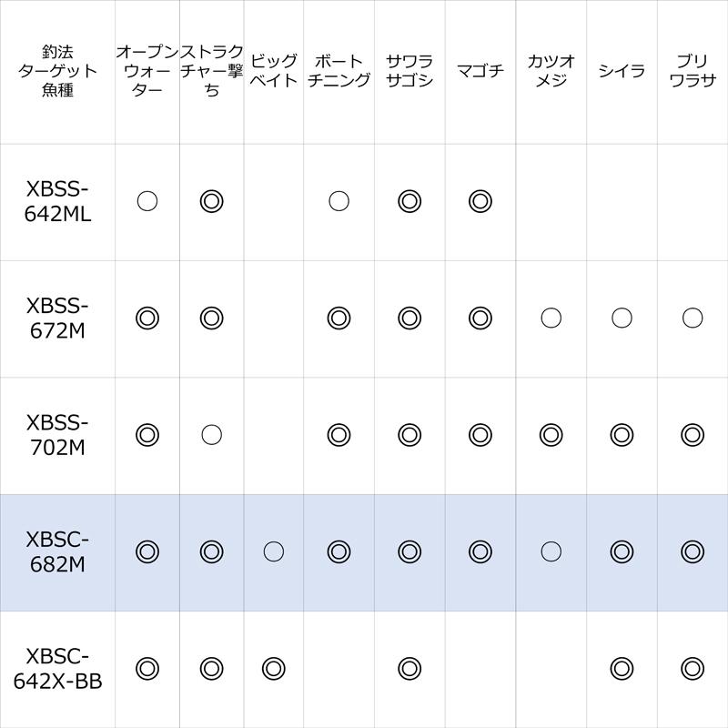Click the ブリ ワラサ column header
Viewport: 728px width, 728px height.
[x=693, y=71]
